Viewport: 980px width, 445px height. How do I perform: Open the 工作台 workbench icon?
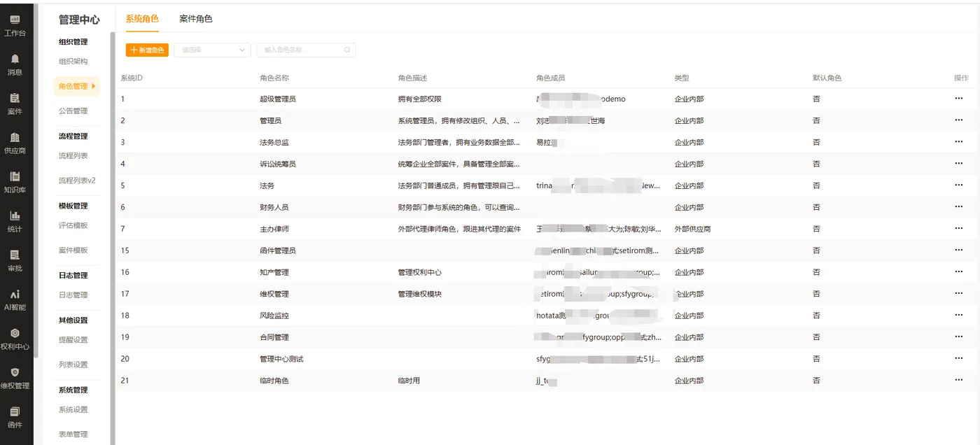(x=15, y=20)
